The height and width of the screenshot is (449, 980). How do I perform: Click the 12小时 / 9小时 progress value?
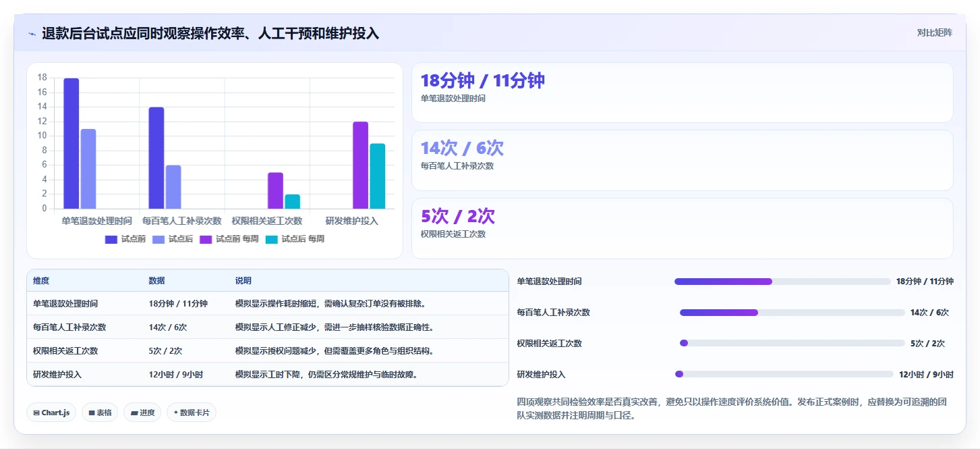point(926,374)
